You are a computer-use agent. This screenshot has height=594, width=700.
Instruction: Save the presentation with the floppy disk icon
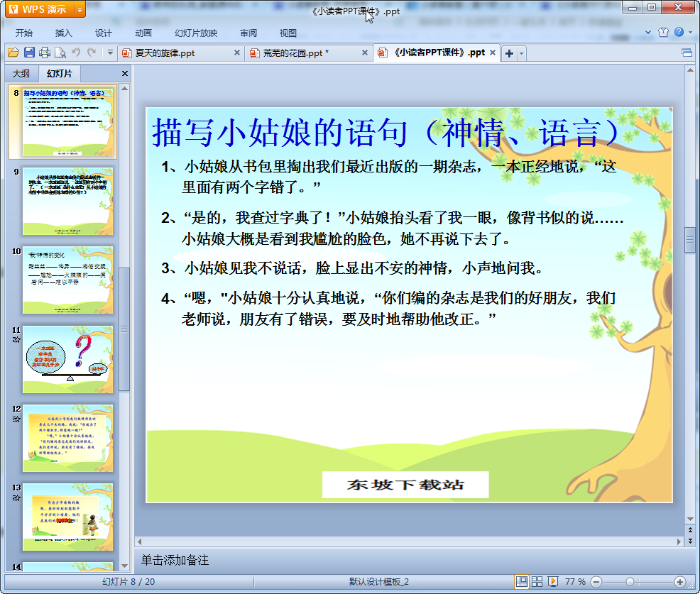pos(30,53)
